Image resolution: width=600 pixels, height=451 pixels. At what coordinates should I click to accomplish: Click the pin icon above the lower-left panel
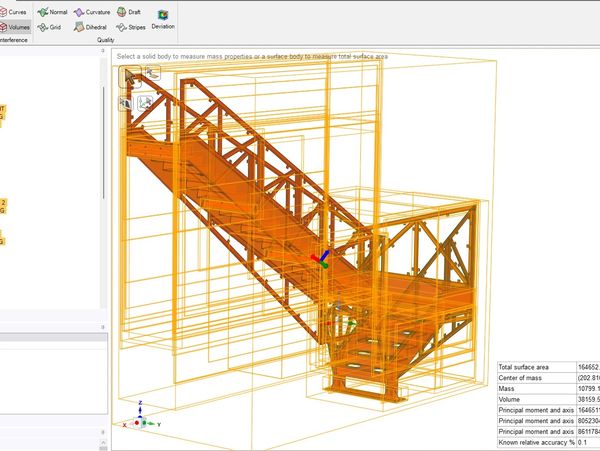click(102, 327)
